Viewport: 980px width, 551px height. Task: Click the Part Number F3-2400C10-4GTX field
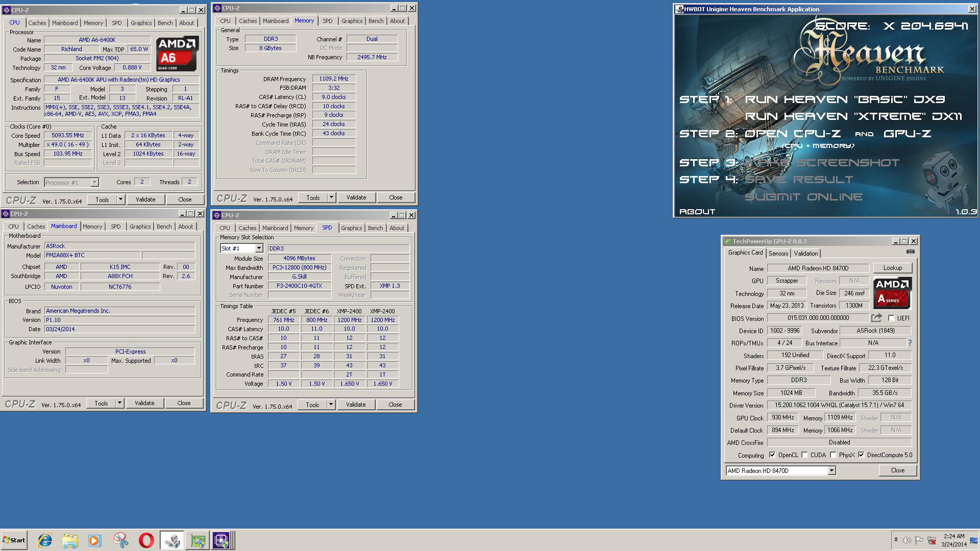coord(300,286)
